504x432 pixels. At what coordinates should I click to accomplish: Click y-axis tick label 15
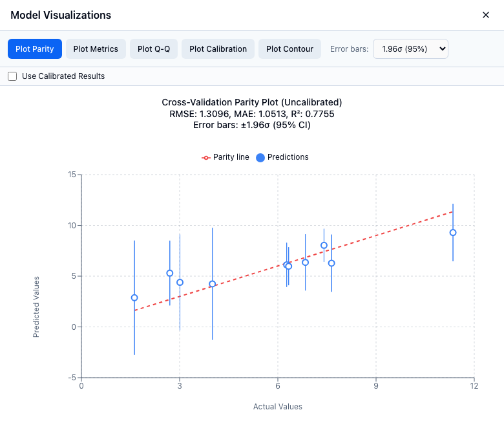pos(72,175)
